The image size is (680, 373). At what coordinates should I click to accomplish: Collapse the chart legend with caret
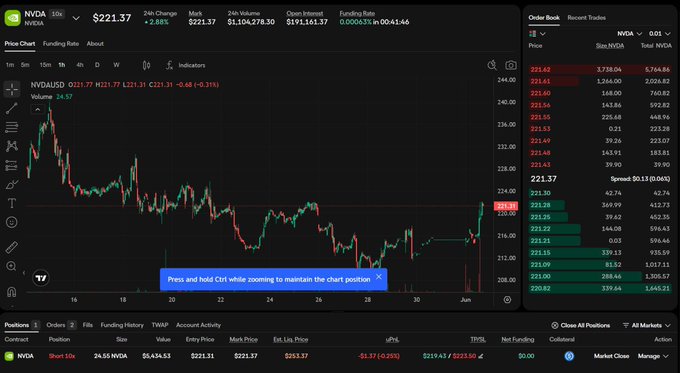[x=38, y=109]
